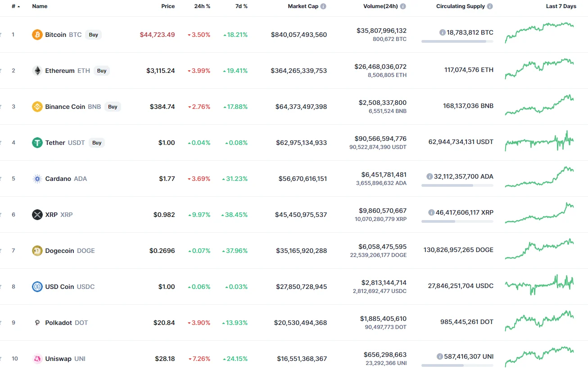The image size is (588, 374).
Task: Open Dogecoin's last 7 days sparkline chart
Action: 539,250
